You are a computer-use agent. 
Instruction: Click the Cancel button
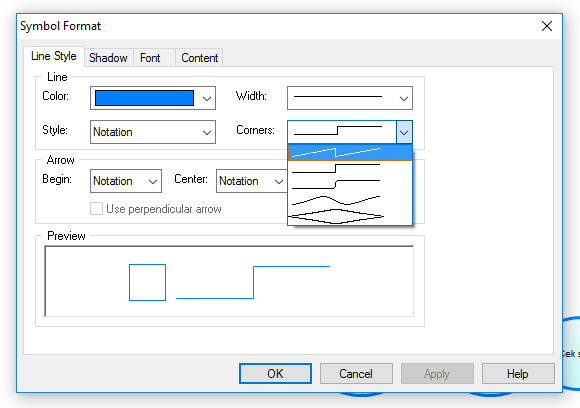point(356,374)
